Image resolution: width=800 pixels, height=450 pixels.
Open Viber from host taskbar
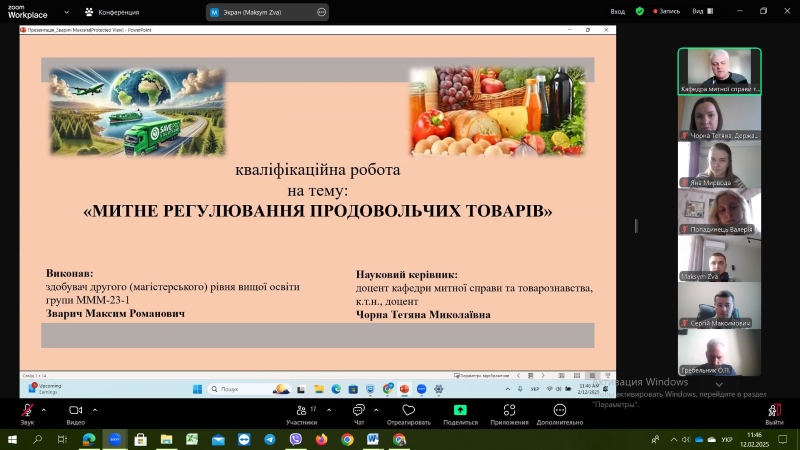click(x=295, y=439)
